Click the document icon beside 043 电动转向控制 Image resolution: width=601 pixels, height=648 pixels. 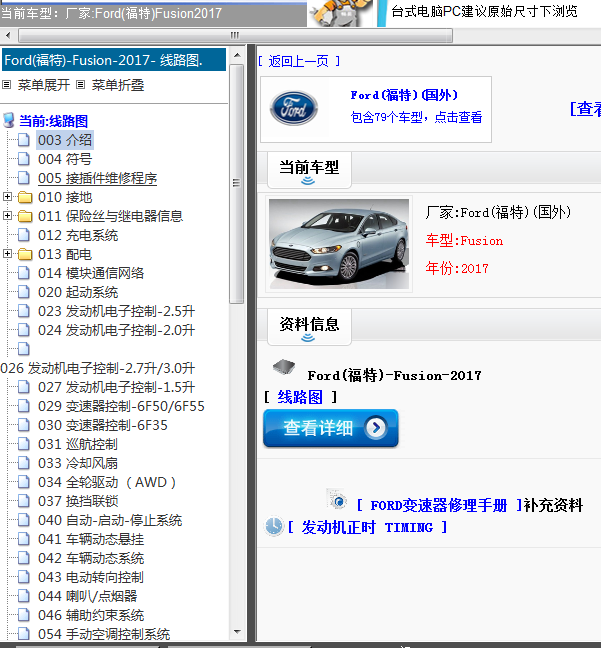pyautogui.click(x=24, y=577)
